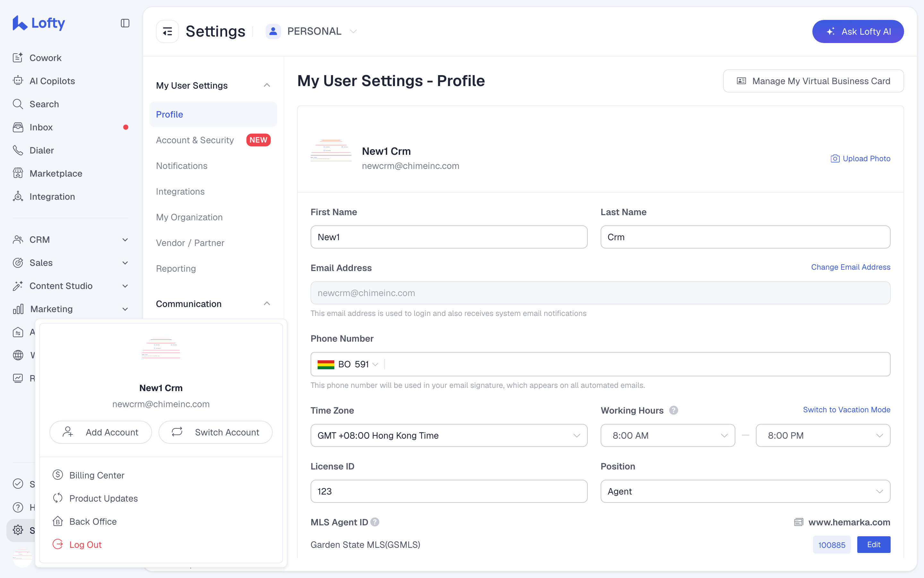Collapse the My User Settings section
This screenshot has height=578, width=924.
click(x=267, y=85)
